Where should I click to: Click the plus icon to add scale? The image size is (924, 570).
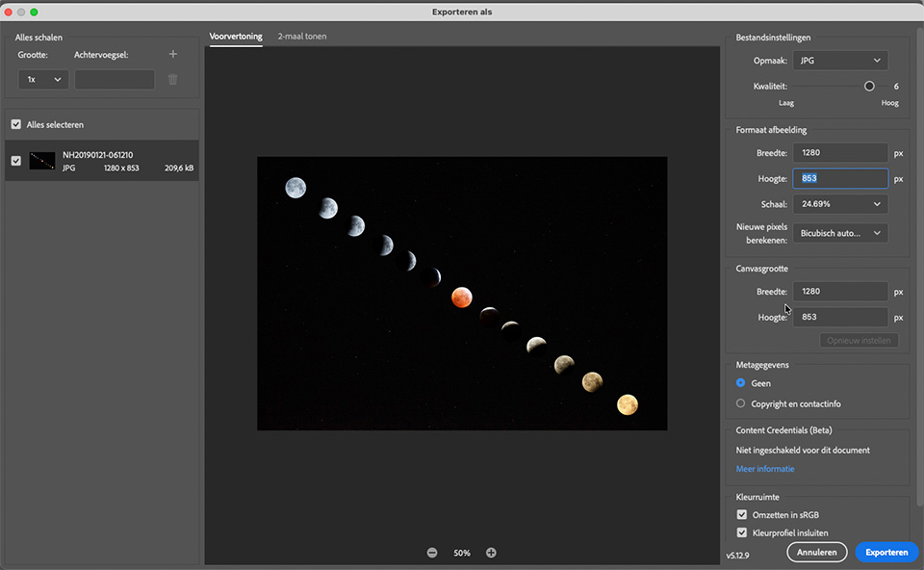[x=173, y=55]
